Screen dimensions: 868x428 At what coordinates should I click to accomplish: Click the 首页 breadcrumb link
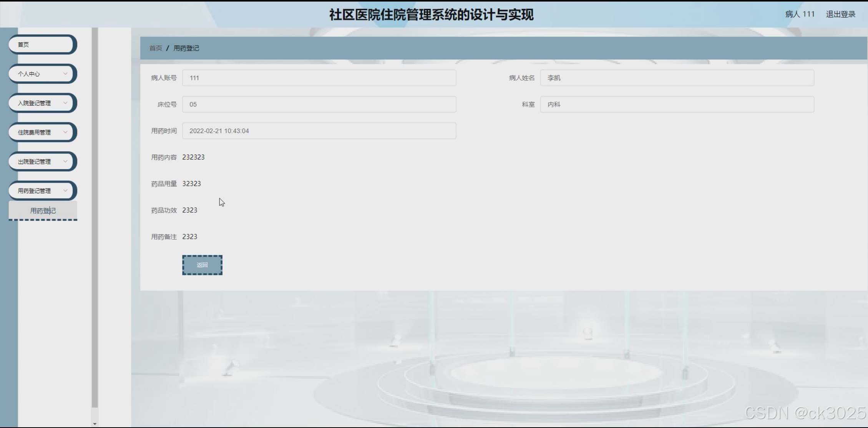(156, 48)
